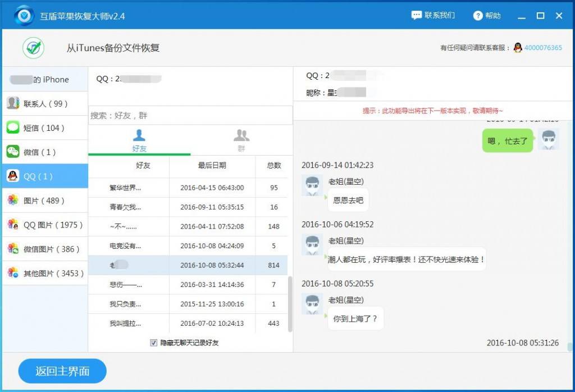The image size is (575, 392).
Task: Click the avatar beside 你到上海了？ message
Action: [312, 304]
